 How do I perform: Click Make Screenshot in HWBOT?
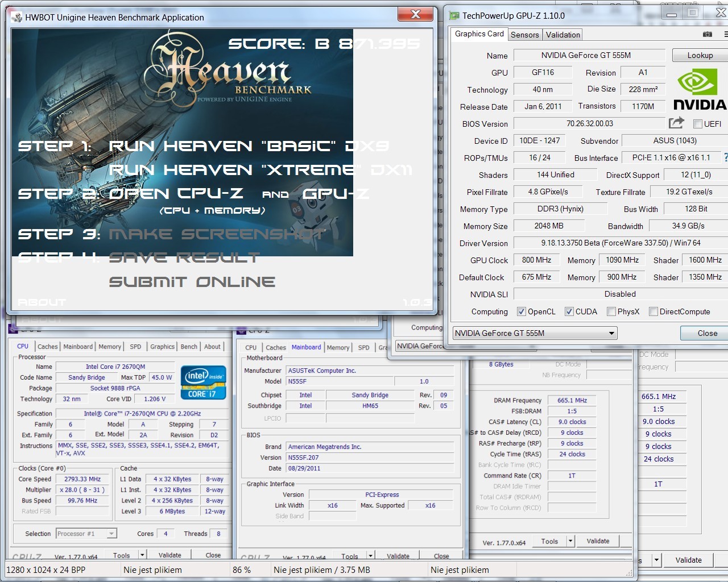point(217,234)
